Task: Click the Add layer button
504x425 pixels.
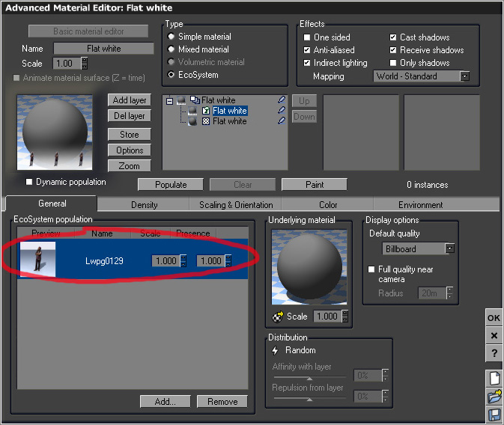Action: pyautogui.click(x=130, y=100)
